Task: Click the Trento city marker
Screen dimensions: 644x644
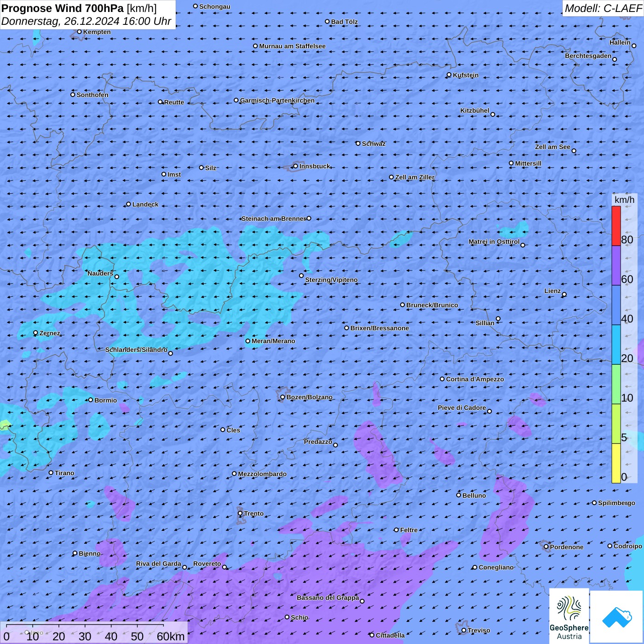Action: [x=240, y=513]
